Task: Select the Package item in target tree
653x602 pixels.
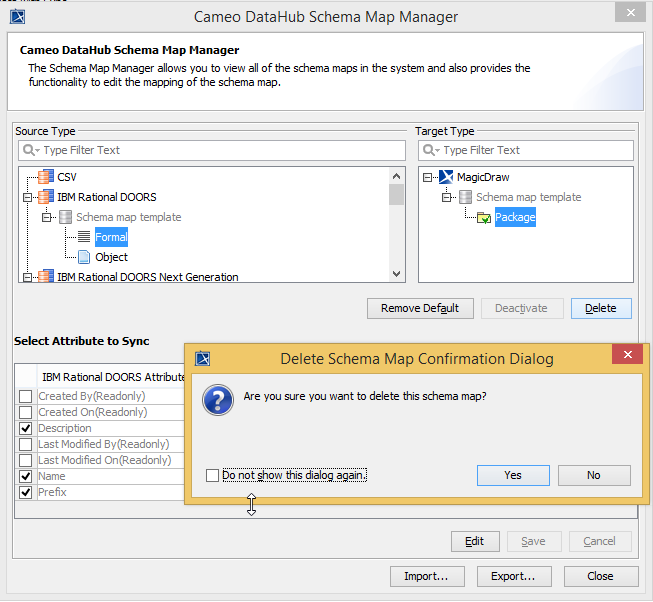Action: [515, 217]
